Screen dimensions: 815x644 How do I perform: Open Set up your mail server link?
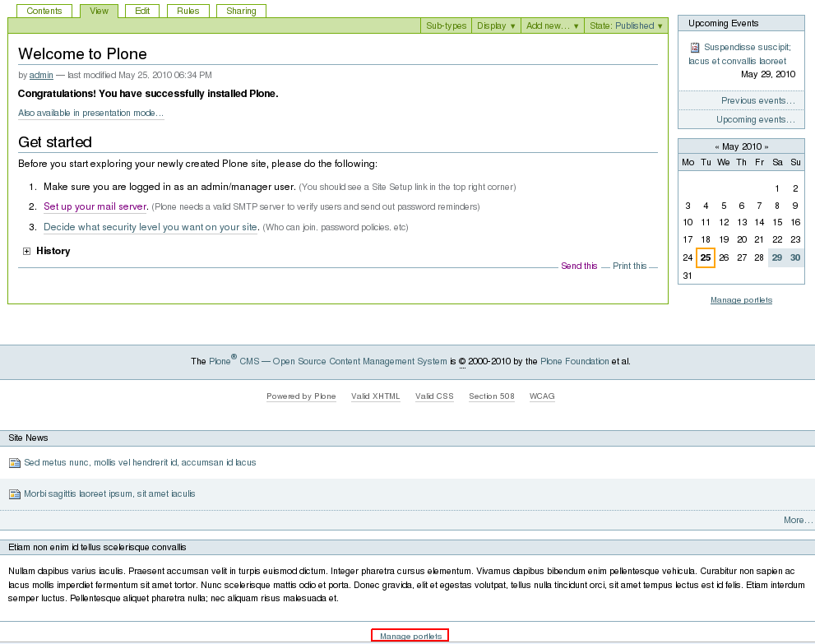click(x=95, y=206)
